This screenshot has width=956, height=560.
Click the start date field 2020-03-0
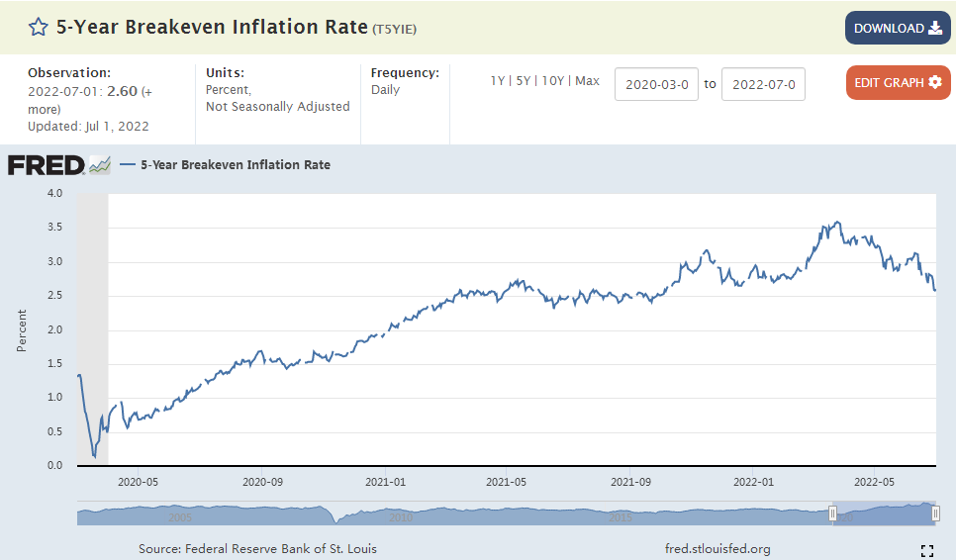[x=657, y=84]
